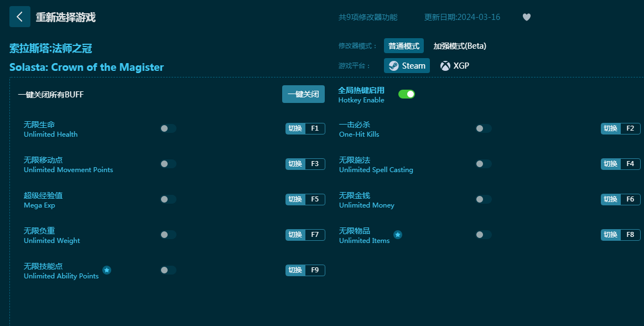Click 切换 button for F5 hotkey
This screenshot has width=644, height=326.
coord(295,199)
